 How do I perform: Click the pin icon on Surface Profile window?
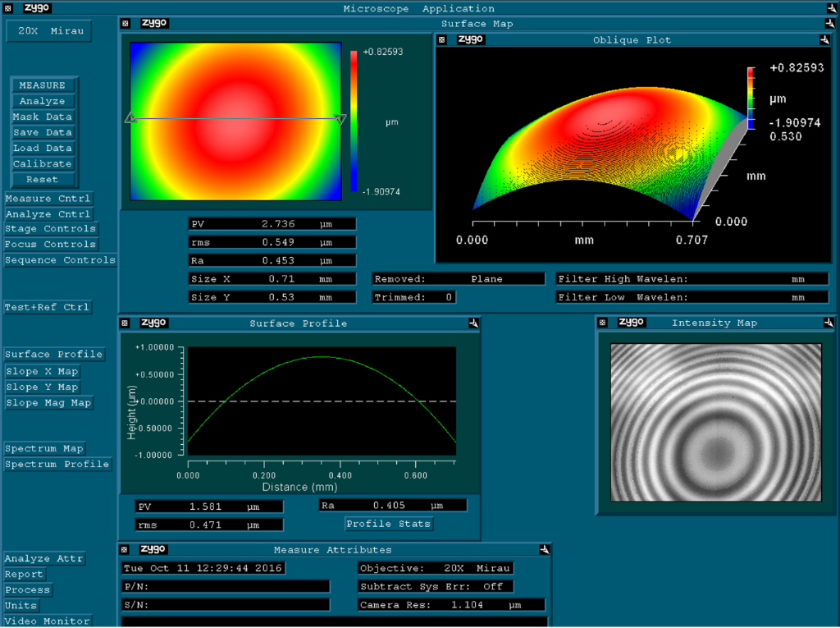[473, 323]
